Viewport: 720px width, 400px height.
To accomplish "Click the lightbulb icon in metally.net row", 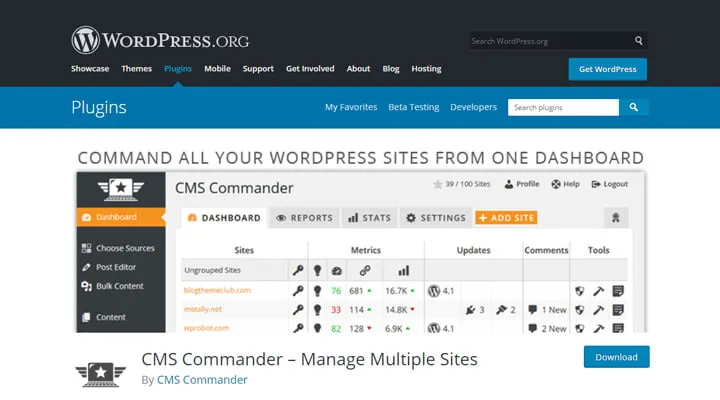I will (317, 310).
